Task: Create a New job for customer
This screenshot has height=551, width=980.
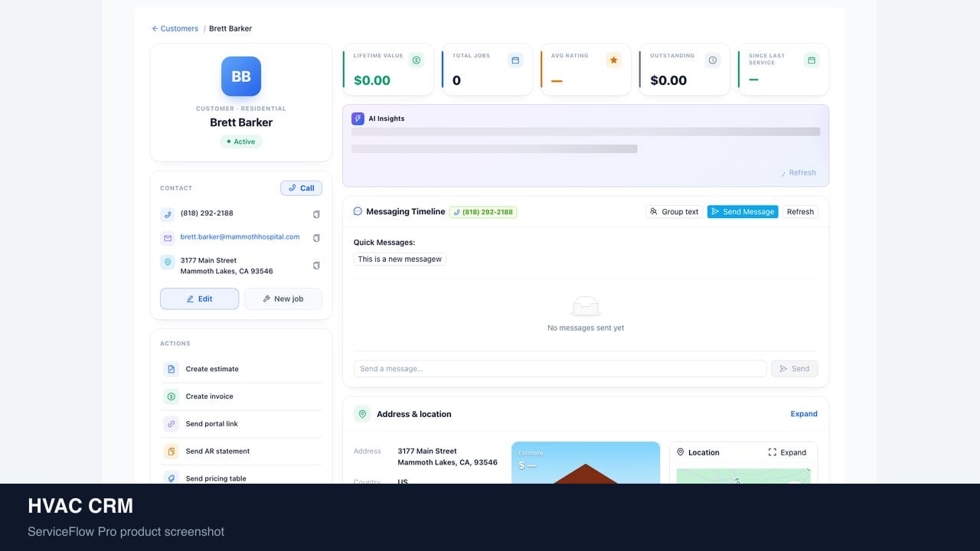Action: [283, 298]
